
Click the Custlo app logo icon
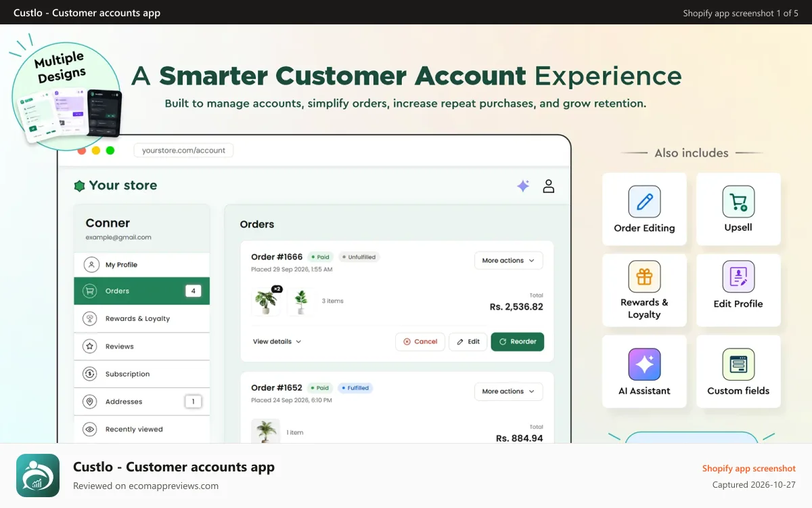point(38,475)
